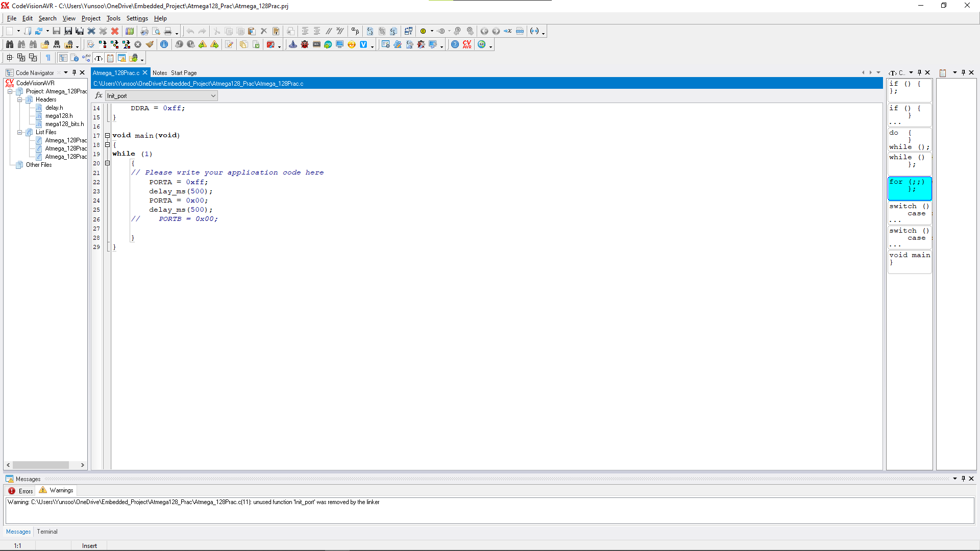Switch to the Terminal tab

(47, 532)
